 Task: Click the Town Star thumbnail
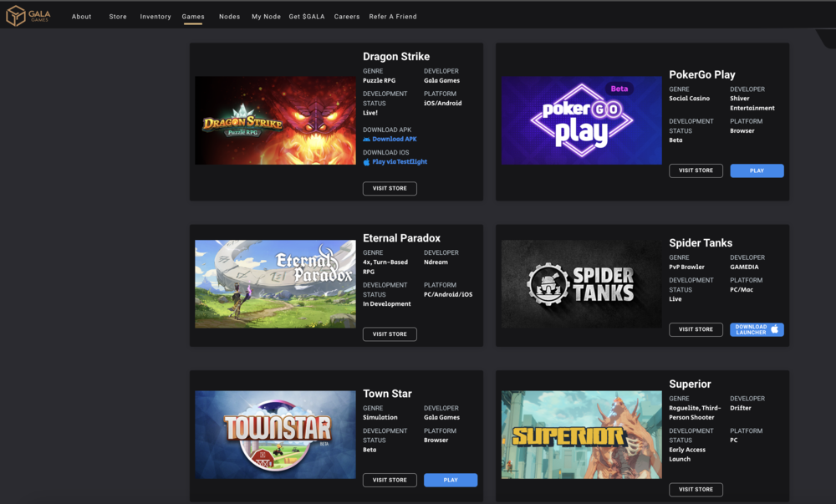275,435
